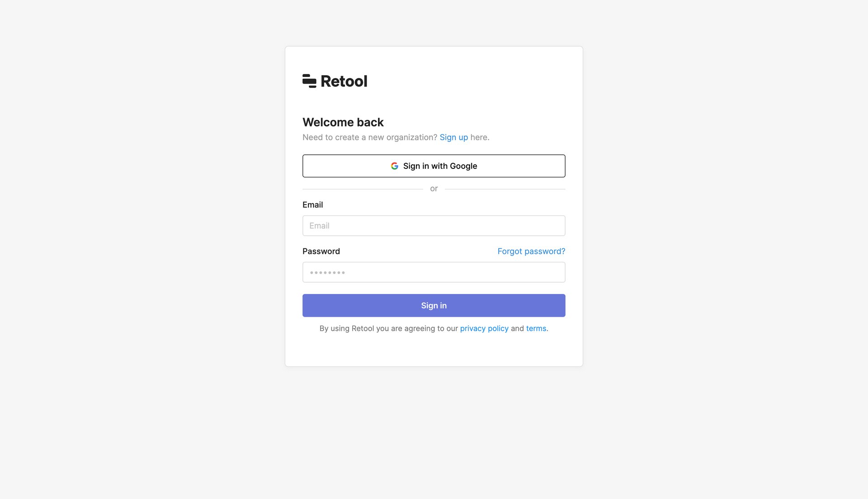Open the terms link
This screenshot has height=499, width=868.
(536, 328)
